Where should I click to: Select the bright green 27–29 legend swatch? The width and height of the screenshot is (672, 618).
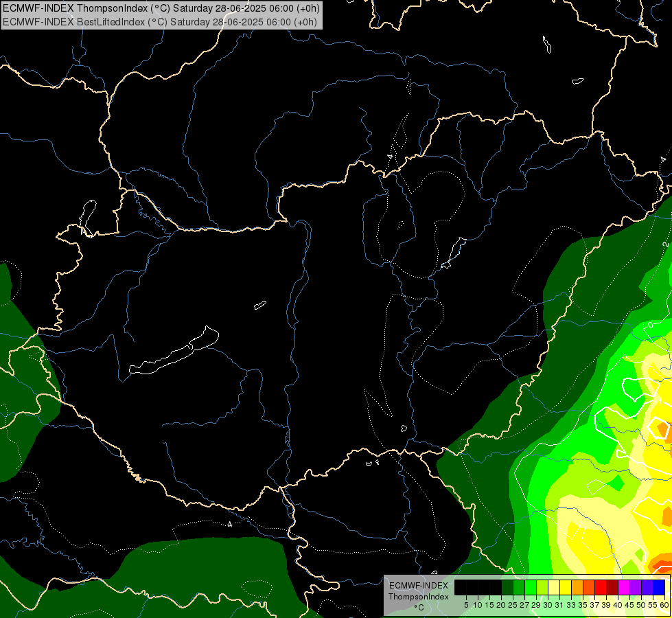pos(531,587)
